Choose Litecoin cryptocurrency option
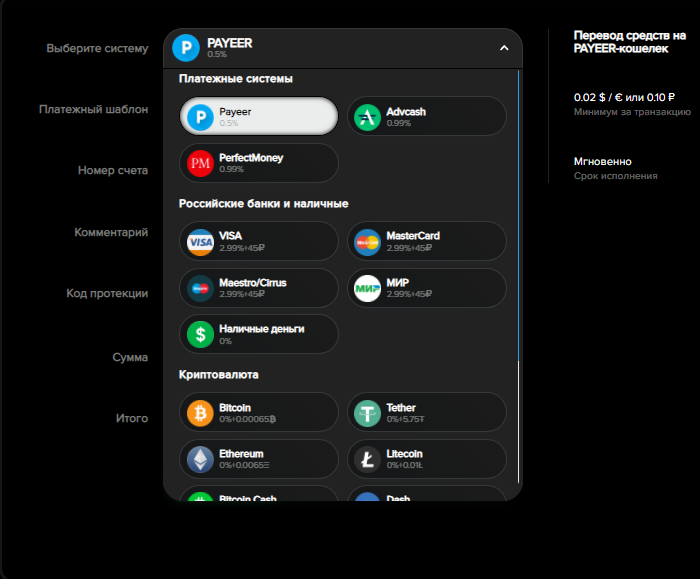Screen dimensions: 700x579 tap(427, 459)
